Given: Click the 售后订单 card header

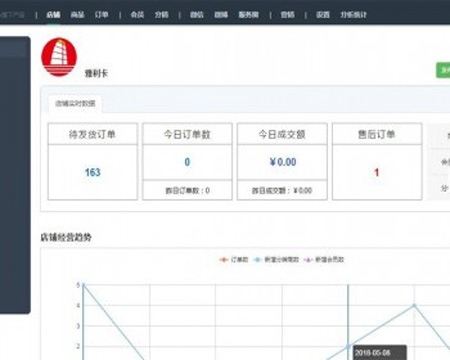Looking at the screenshot, I should tap(377, 134).
